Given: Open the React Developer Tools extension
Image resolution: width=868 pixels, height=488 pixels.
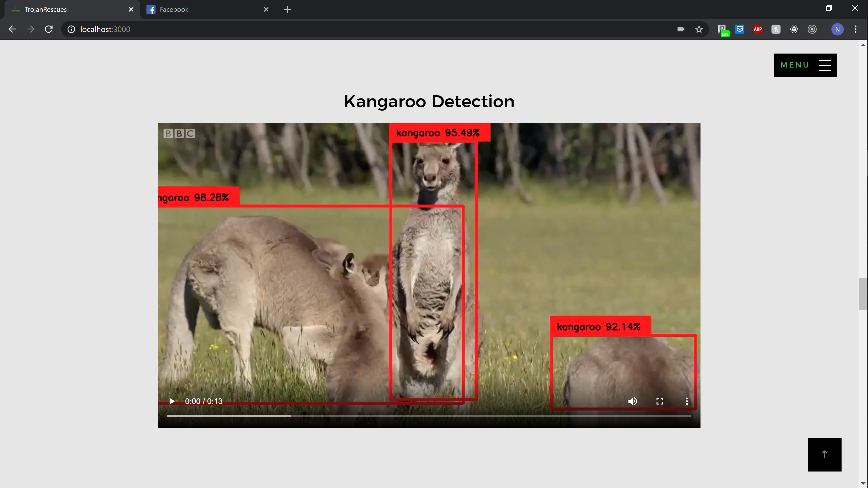Looking at the screenshot, I should (794, 29).
